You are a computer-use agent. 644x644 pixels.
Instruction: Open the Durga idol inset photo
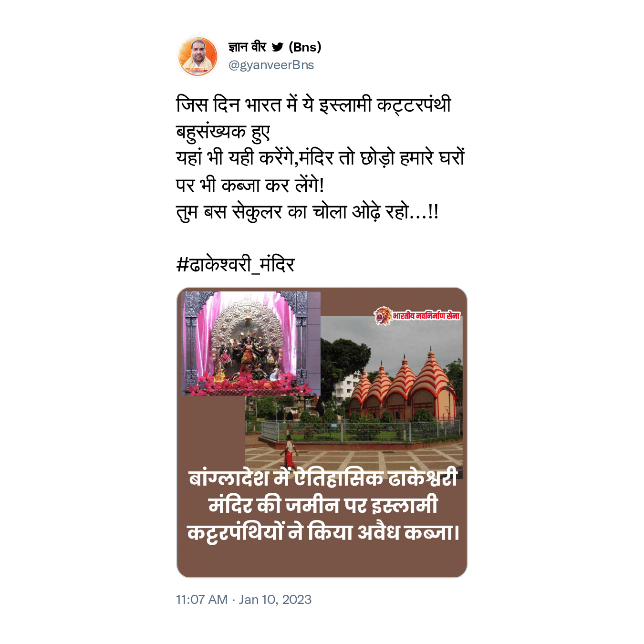251,343
